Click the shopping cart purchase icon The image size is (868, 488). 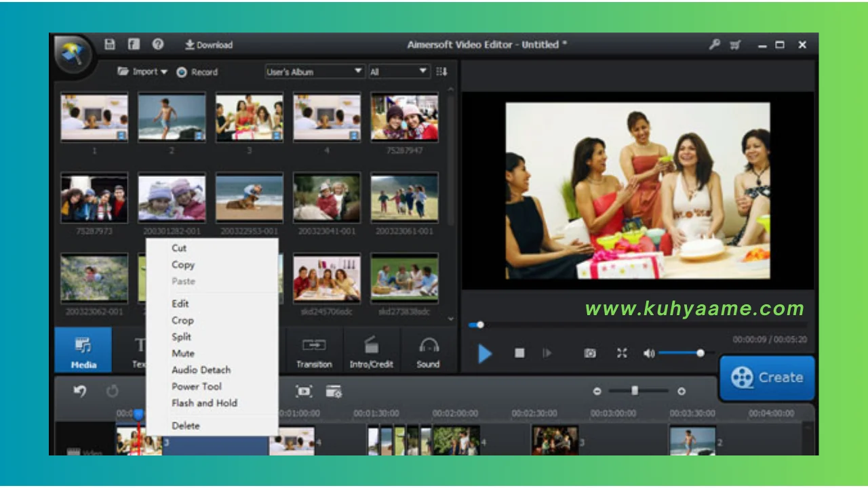pos(736,45)
